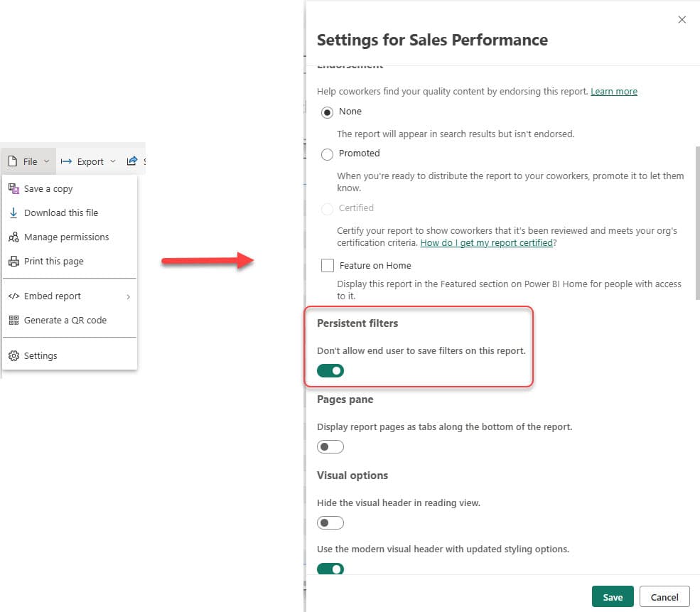Viewport: 700px width, 612px height.
Task: Click the Generate a QR code icon
Action: coord(14,320)
